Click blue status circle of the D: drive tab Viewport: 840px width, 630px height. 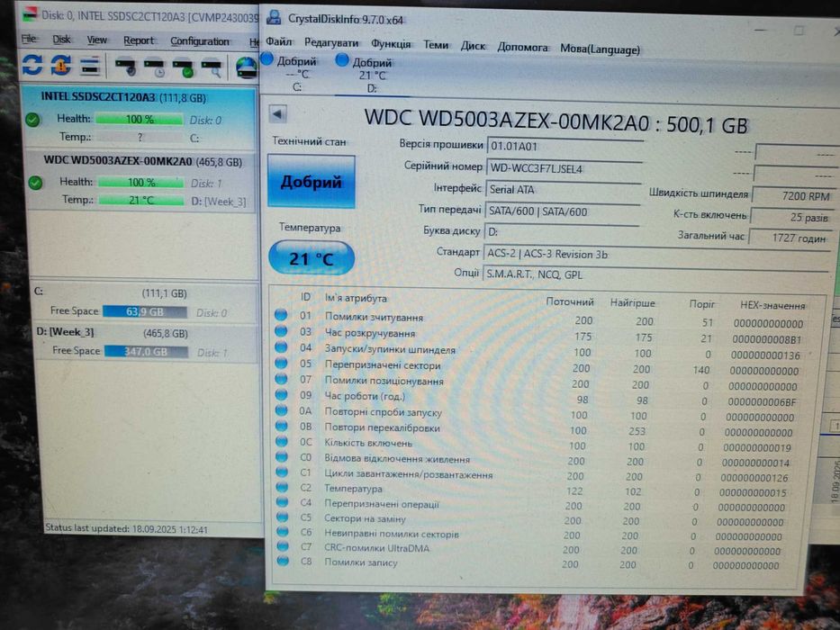tap(342, 60)
